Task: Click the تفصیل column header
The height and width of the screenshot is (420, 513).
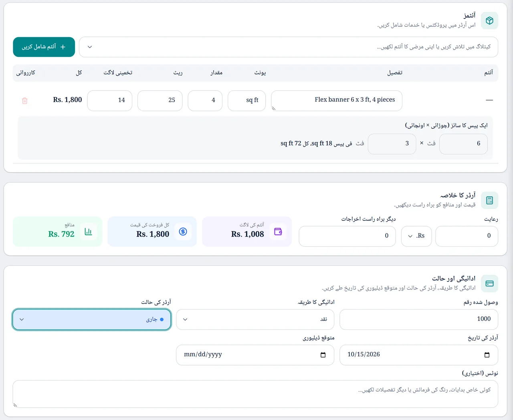Action: point(395,72)
